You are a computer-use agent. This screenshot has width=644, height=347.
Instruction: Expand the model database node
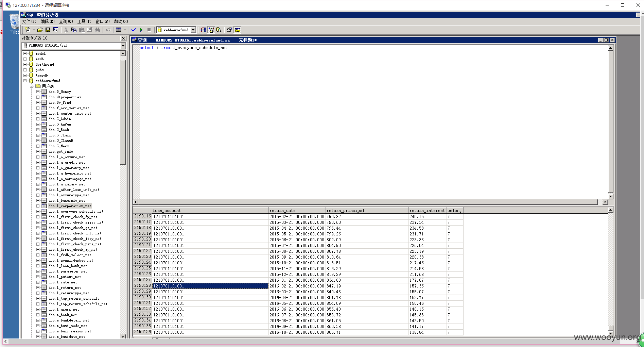(25, 53)
